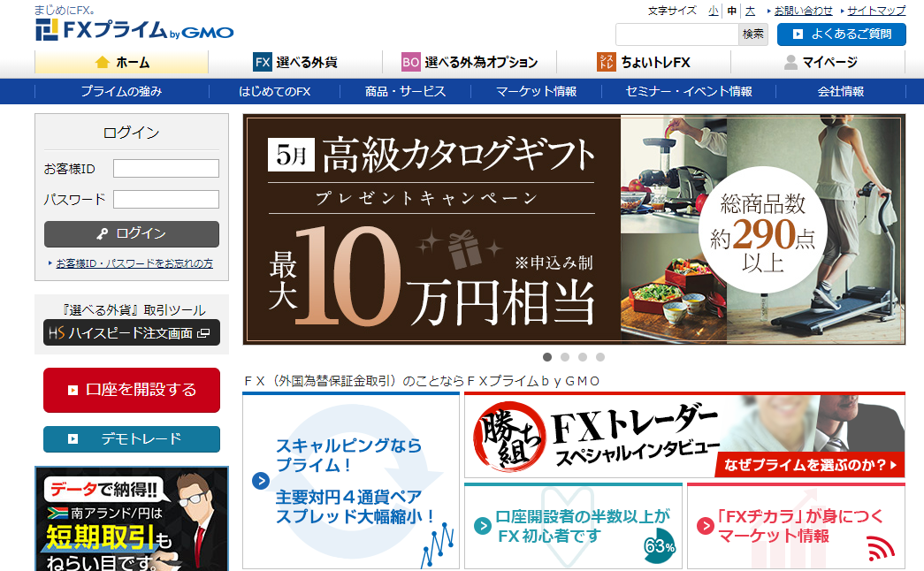Open 口座開設者の半数以上がFX初心者です panel

tap(573, 526)
